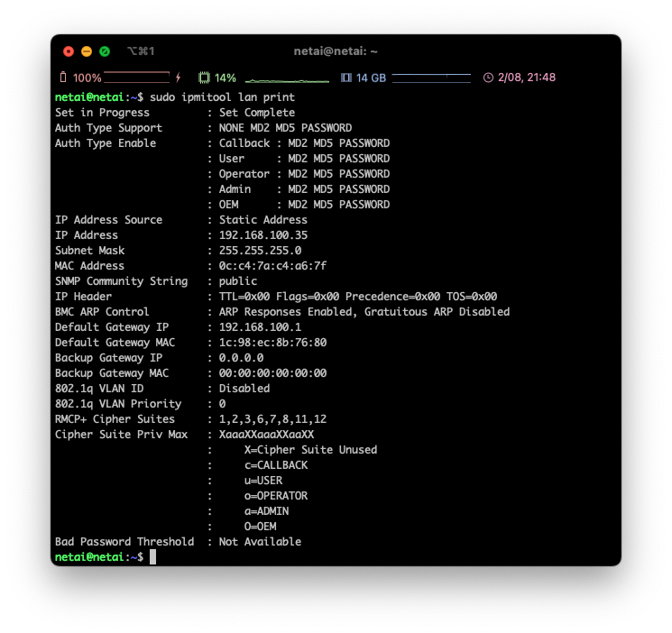Click the XaaaXXaaaXXaaXX value

pyautogui.click(x=267, y=435)
